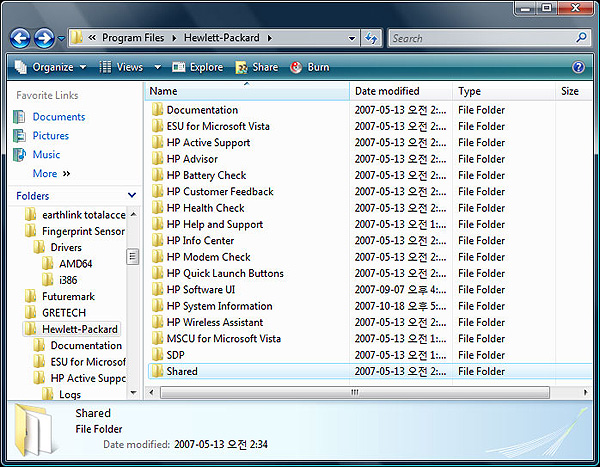Viewport: 600px width, 467px height.
Task: Click the Search magnifier icon
Action: coord(581,38)
